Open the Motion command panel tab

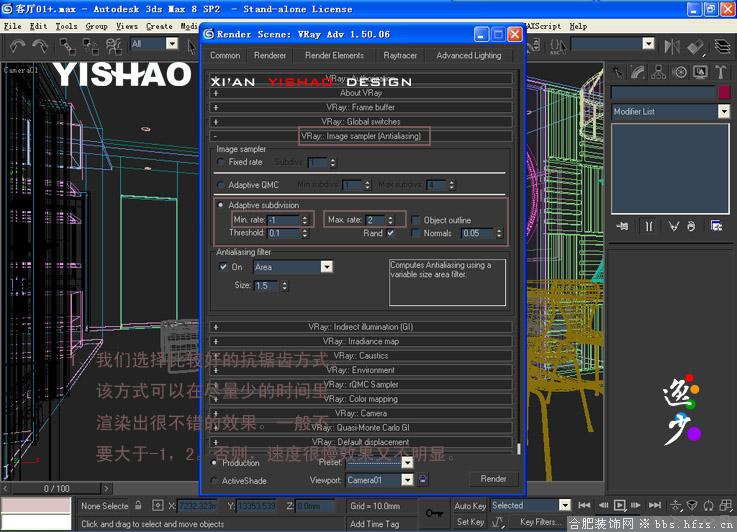[x=679, y=72]
